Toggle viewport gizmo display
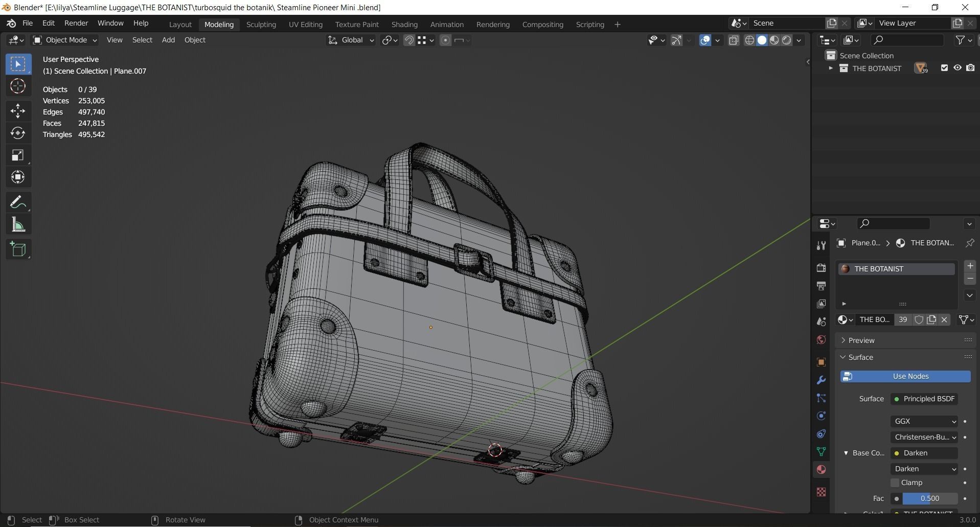980x527 pixels. coord(676,40)
